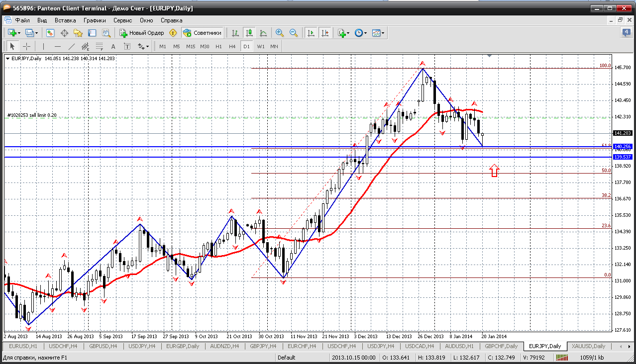Set timeframe to H4
This screenshot has height=364, width=636.
click(x=232, y=46)
